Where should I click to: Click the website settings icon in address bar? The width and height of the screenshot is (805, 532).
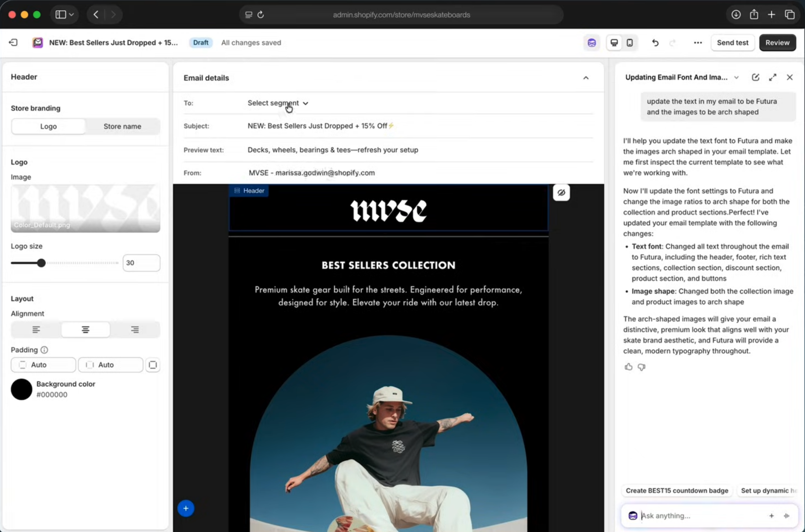249,14
